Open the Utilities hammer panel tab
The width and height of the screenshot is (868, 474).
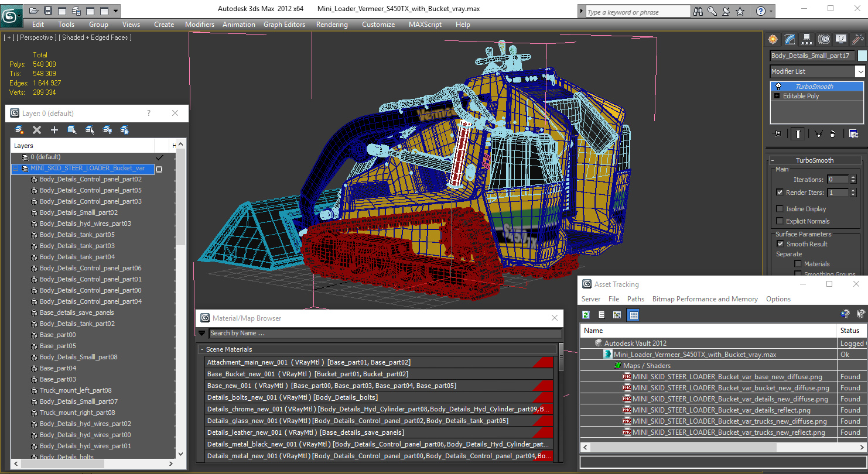click(857, 39)
